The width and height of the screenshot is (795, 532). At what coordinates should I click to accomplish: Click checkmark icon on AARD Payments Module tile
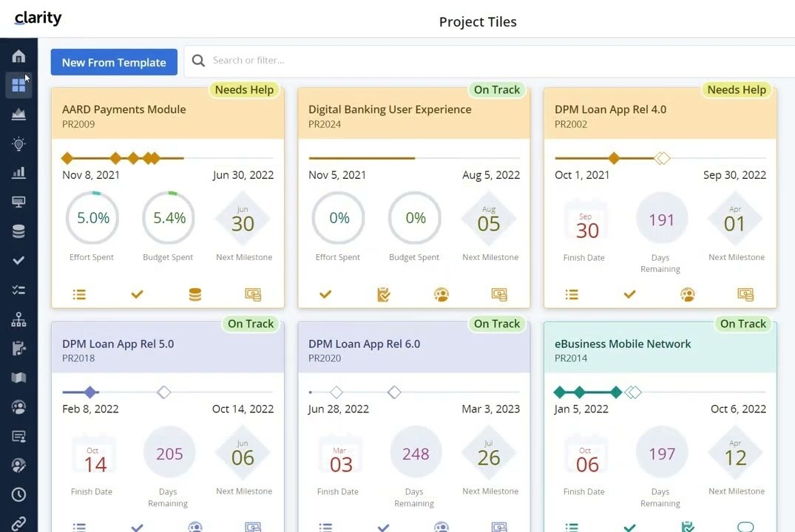pyautogui.click(x=137, y=294)
